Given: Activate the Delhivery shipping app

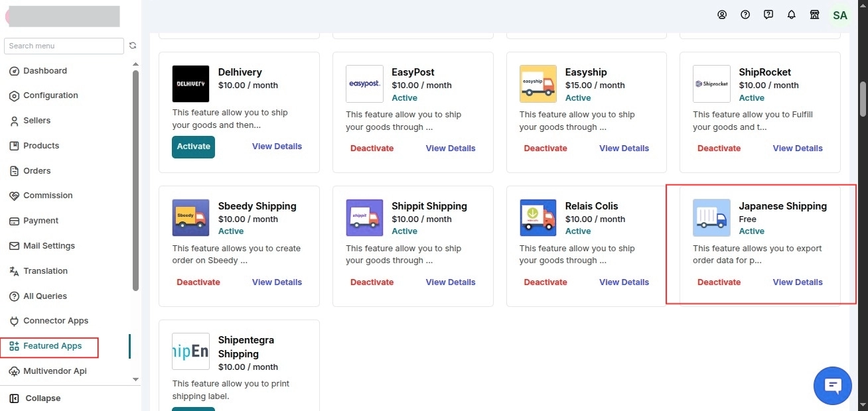Looking at the screenshot, I should pyautogui.click(x=193, y=147).
